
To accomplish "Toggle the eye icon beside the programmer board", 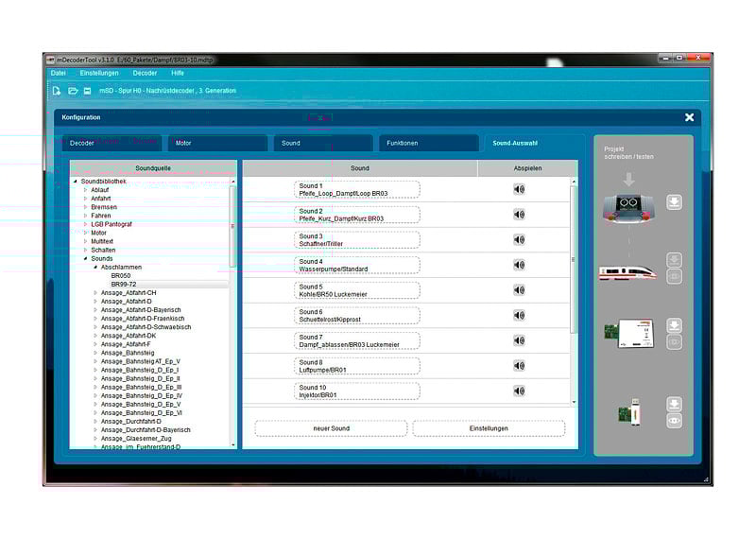I will pos(674,342).
